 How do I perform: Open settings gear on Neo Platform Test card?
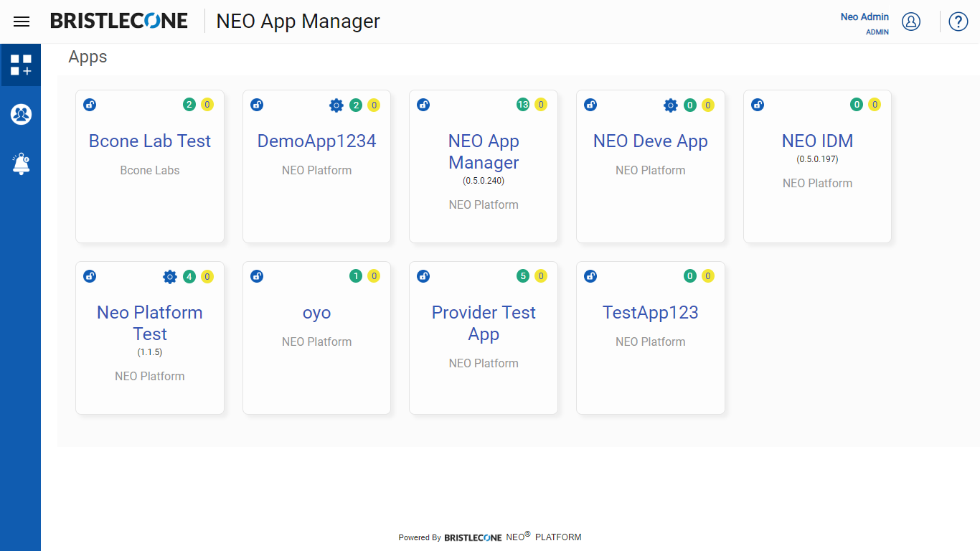point(169,277)
